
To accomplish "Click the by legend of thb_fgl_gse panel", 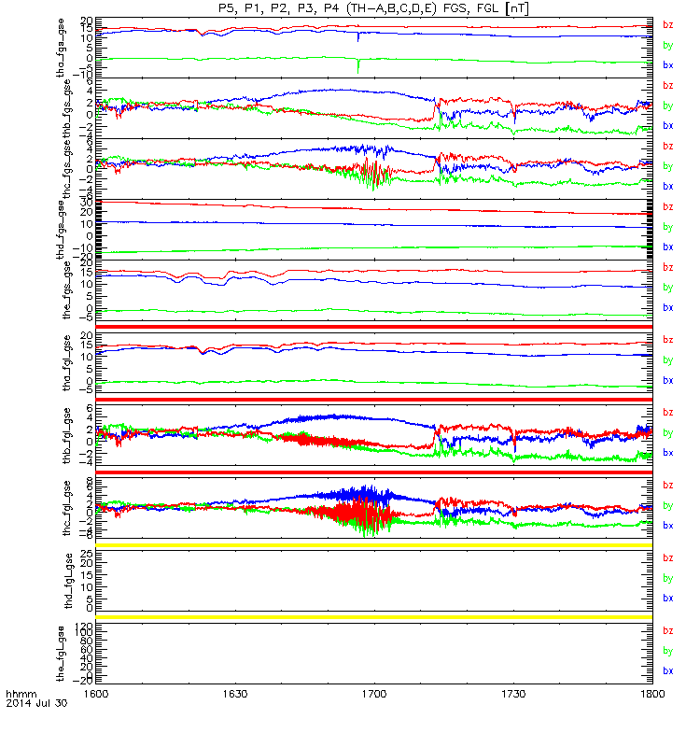I will pyautogui.click(x=668, y=433).
